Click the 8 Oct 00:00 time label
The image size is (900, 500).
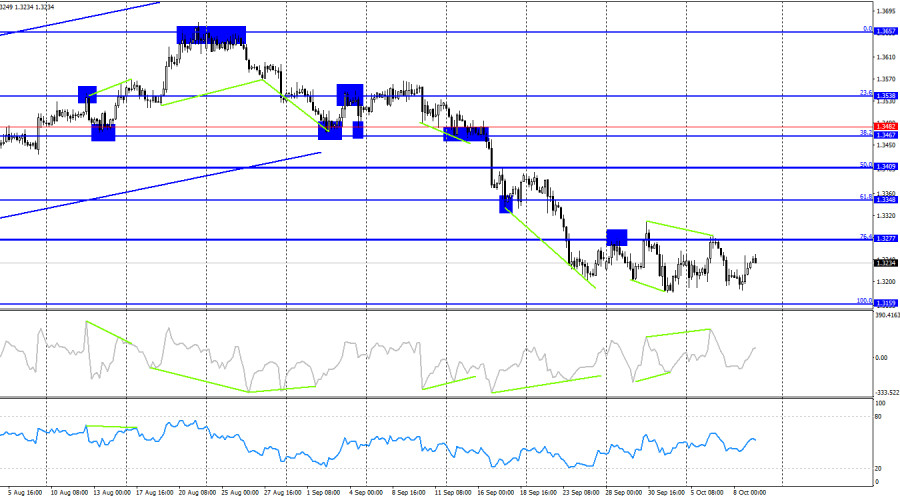pos(750,493)
